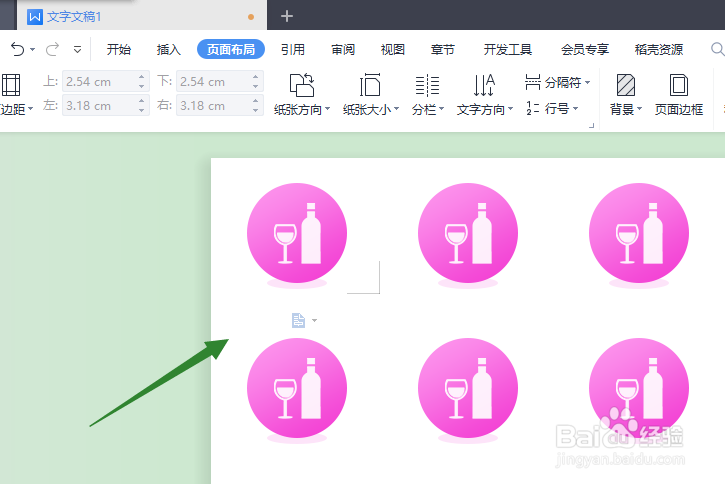Expand the 背景 dropdown label
Screen dimensions: 725x484
(x=626, y=110)
